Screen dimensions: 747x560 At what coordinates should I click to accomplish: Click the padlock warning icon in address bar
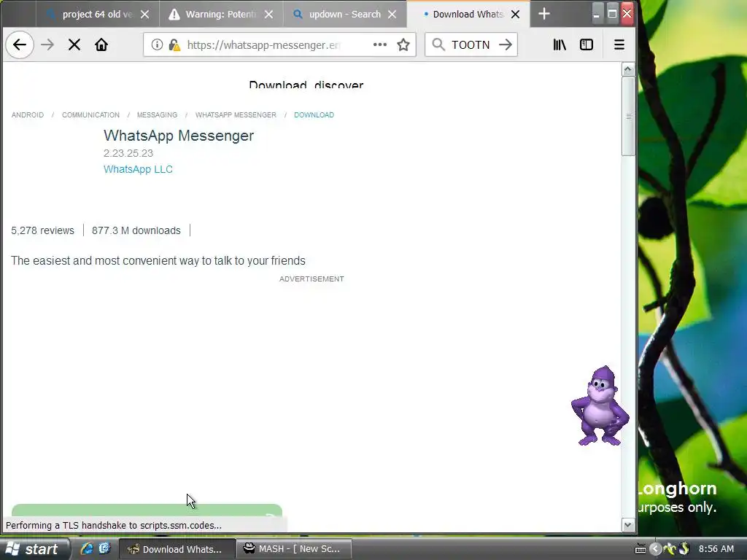(x=174, y=44)
